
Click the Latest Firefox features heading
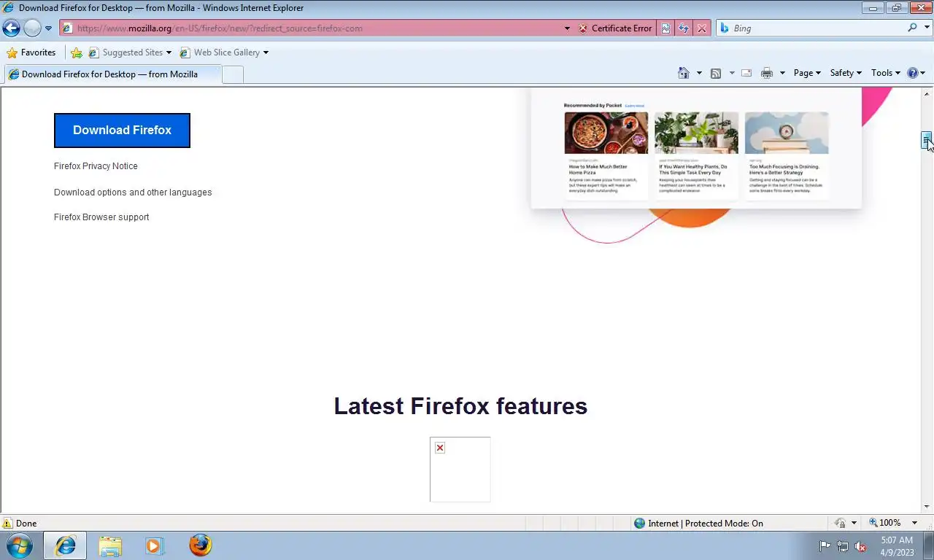[460, 406]
